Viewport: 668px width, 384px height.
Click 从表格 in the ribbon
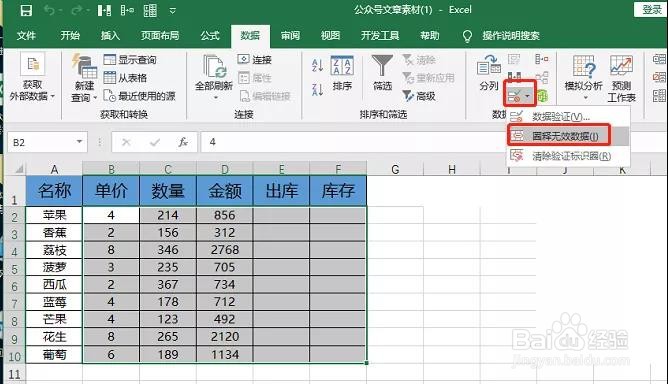click(x=125, y=78)
